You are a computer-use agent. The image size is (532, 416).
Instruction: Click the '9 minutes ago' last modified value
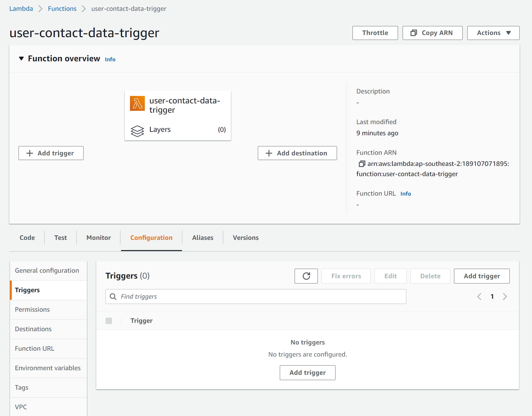pos(377,133)
